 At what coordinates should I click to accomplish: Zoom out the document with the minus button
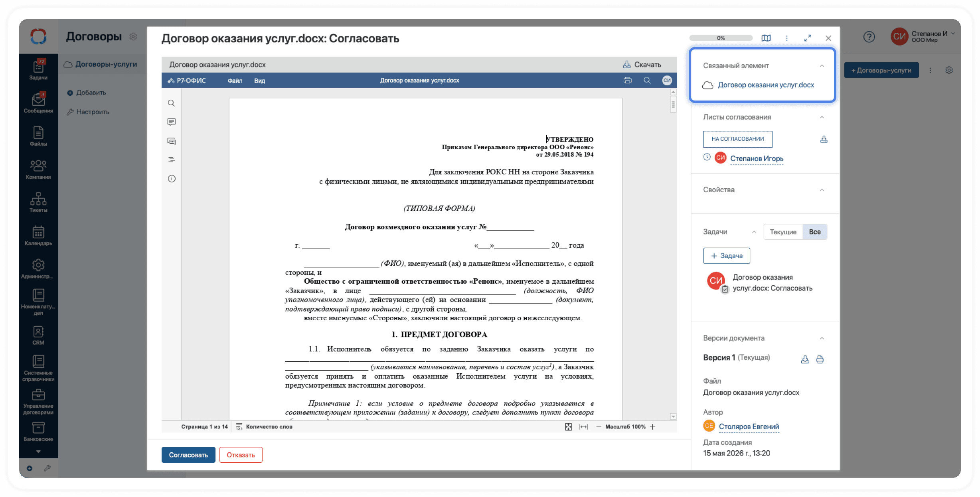tap(599, 427)
